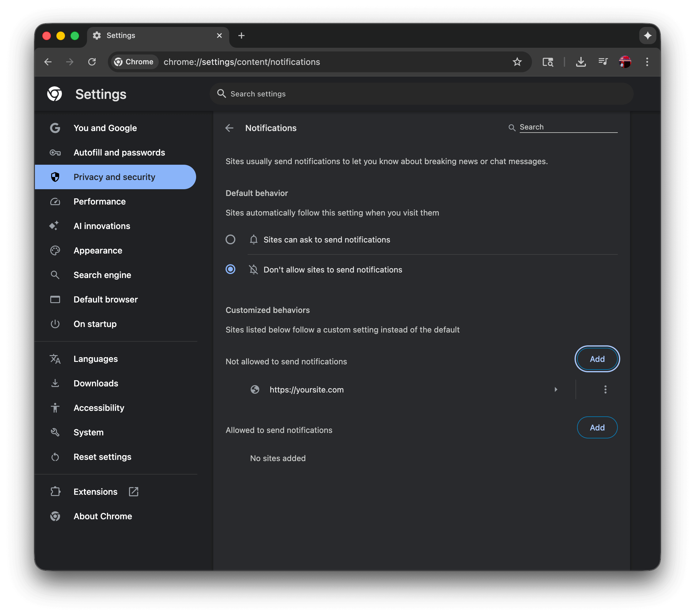Open more actions menu for yoursite.com
The height and width of the screenshot is (616, 695).
[x=605, y=389]
